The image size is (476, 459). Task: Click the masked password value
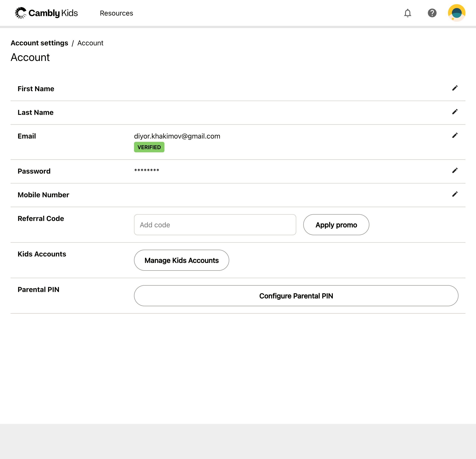146,170
